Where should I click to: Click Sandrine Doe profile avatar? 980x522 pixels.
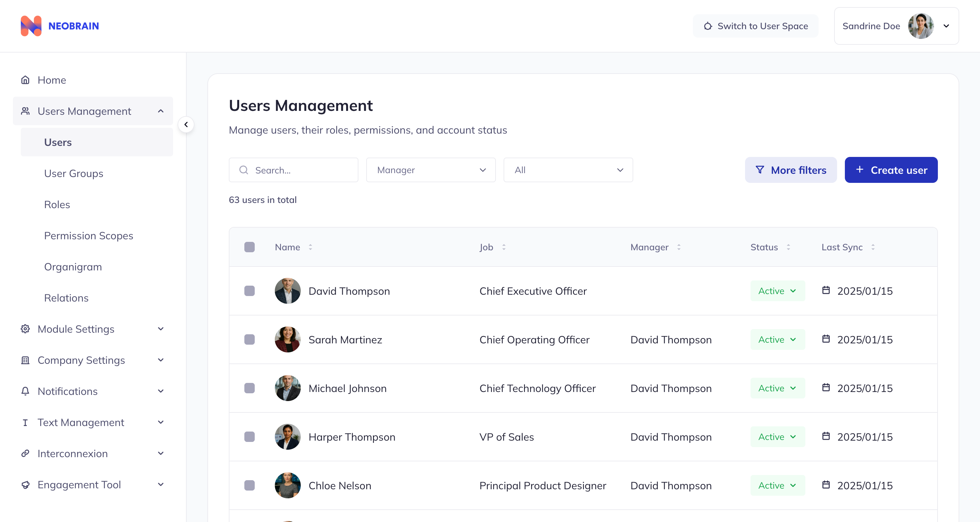pyautogui.click(x=921, y=26)
